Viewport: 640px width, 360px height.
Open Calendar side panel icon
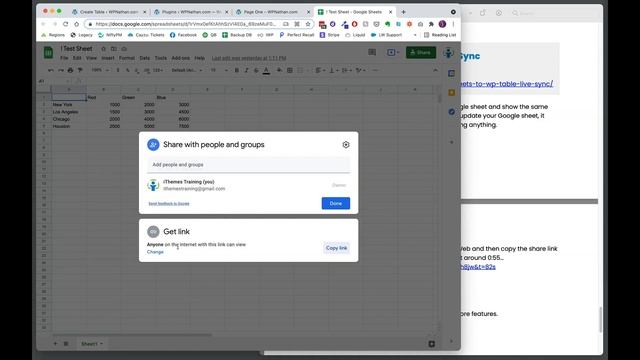(451, 73)
